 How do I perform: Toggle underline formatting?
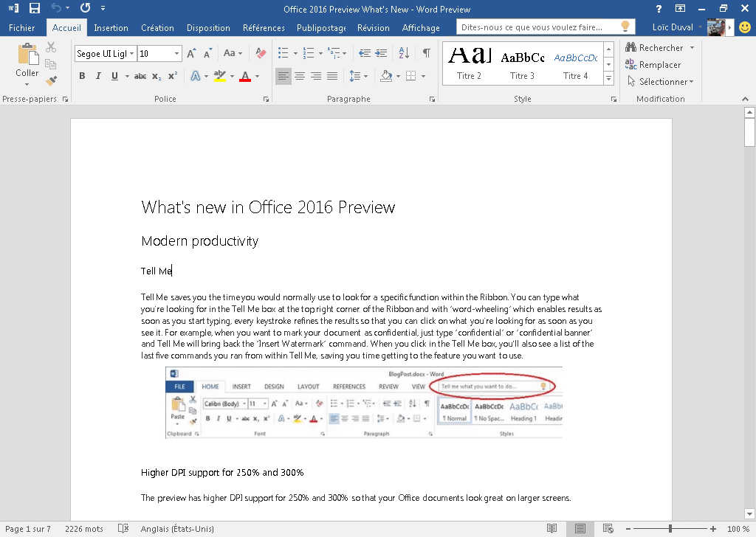pyautogui.click(x=114, y=76)
